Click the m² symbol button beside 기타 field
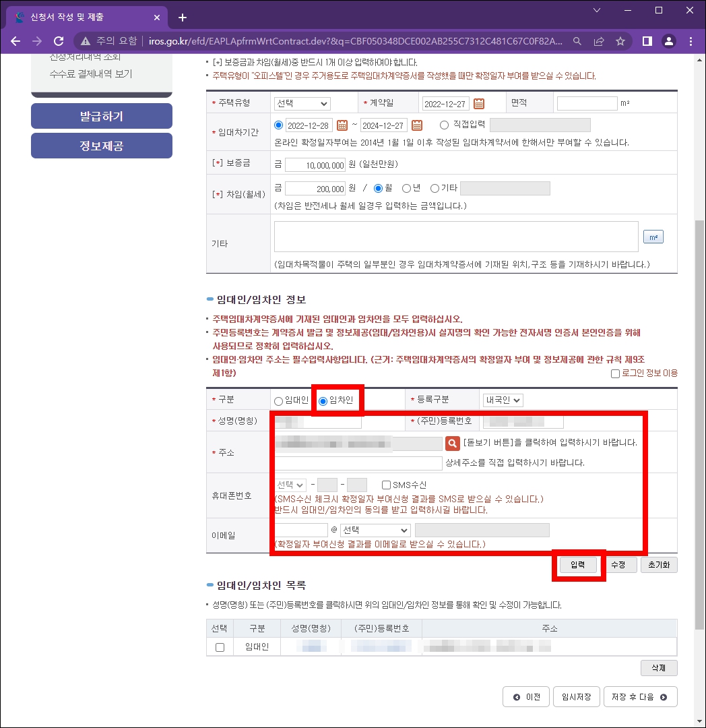 (653, 236)
